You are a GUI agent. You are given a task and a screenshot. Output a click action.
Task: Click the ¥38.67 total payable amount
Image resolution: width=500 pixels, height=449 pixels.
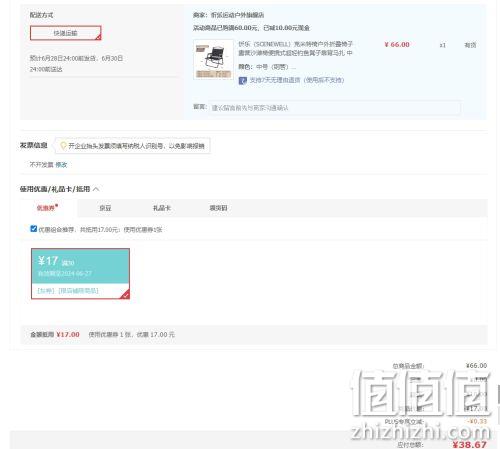pos(469,444)
